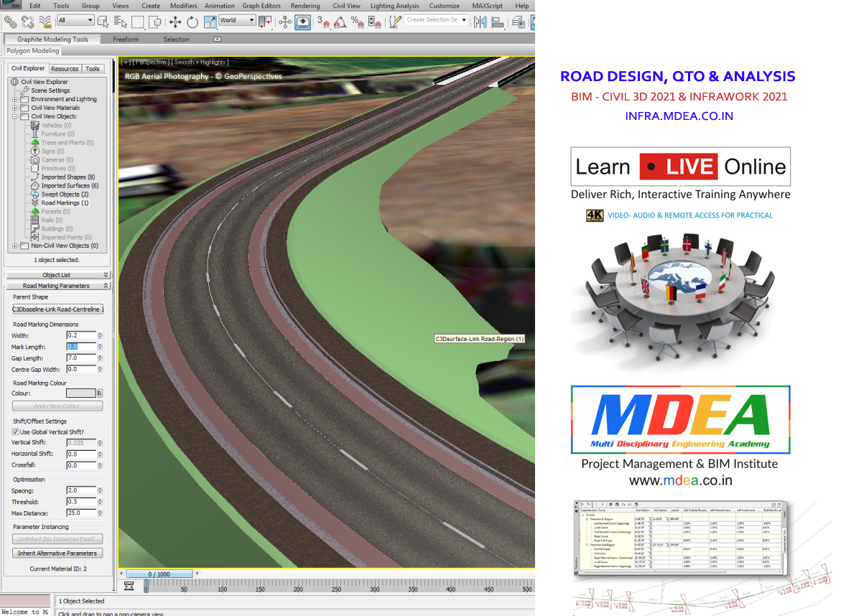841x616 pixels.
Task: Open the Lighting Analysis menu
Action: [x=394, y=5]
